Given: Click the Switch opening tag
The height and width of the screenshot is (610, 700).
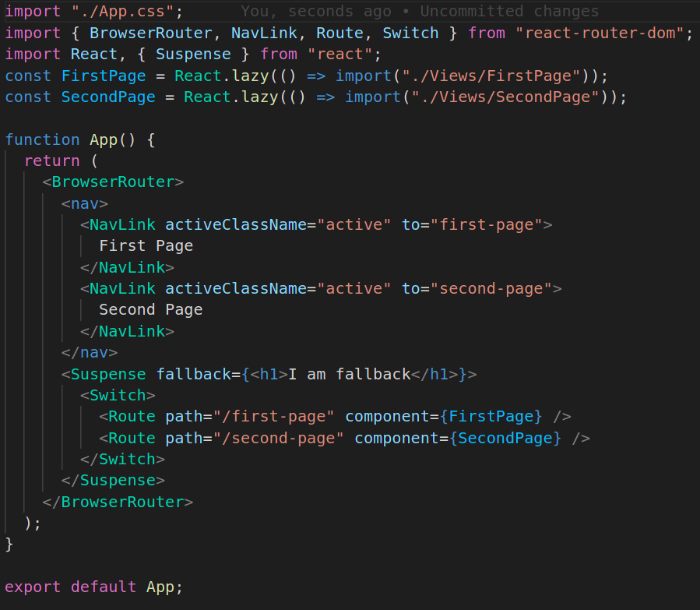Looking at the screenshot, I should pyautogui.click(x=118, y=394).
